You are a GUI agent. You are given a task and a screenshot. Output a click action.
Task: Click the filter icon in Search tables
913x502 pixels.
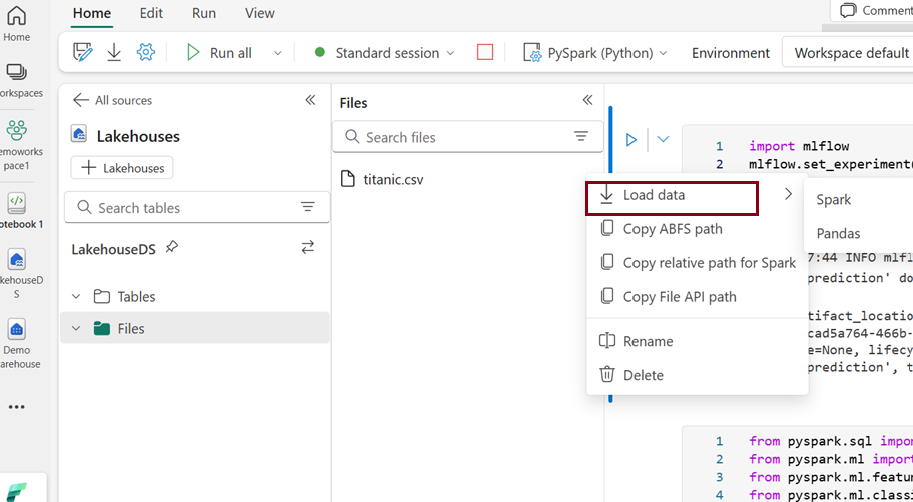[x=308, y=208]
